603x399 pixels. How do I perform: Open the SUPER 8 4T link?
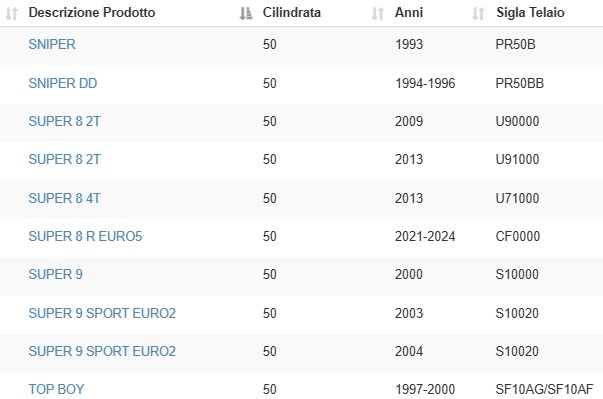point(64,198)
